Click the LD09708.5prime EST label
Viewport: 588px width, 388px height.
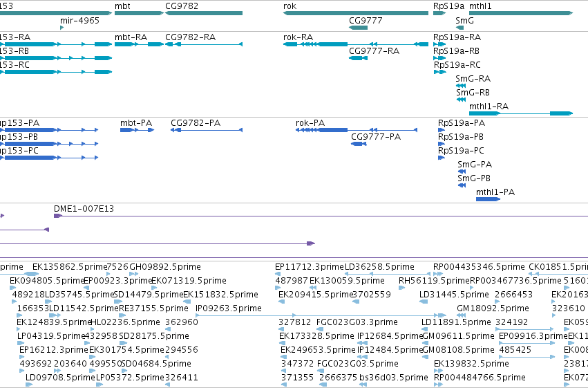click(60, 378)
